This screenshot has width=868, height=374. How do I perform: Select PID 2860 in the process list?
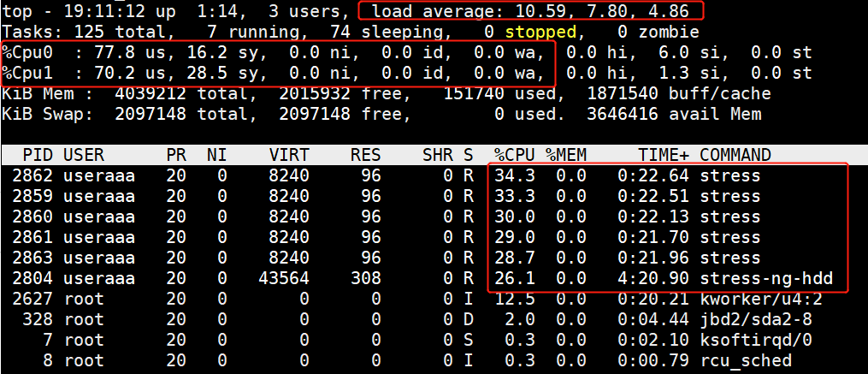(x=32, y=217)
